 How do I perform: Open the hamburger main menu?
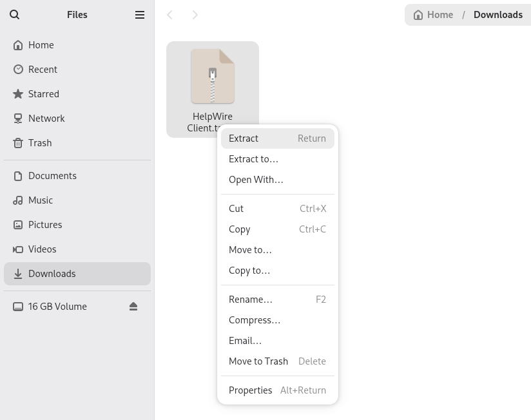tap(140, 15)
